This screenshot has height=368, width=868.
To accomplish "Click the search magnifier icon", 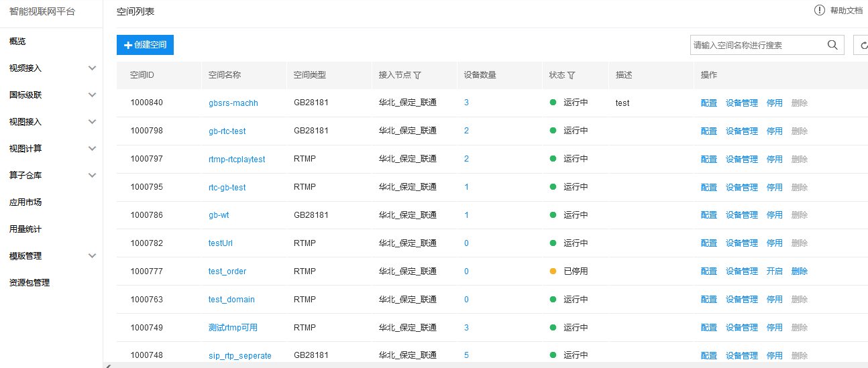I will [832, 45].
